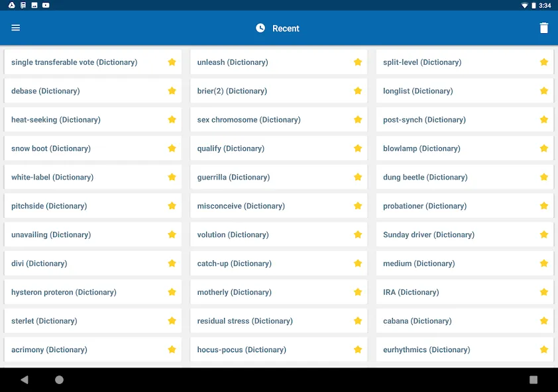Tap the Android back navigation button

[25, 379]
